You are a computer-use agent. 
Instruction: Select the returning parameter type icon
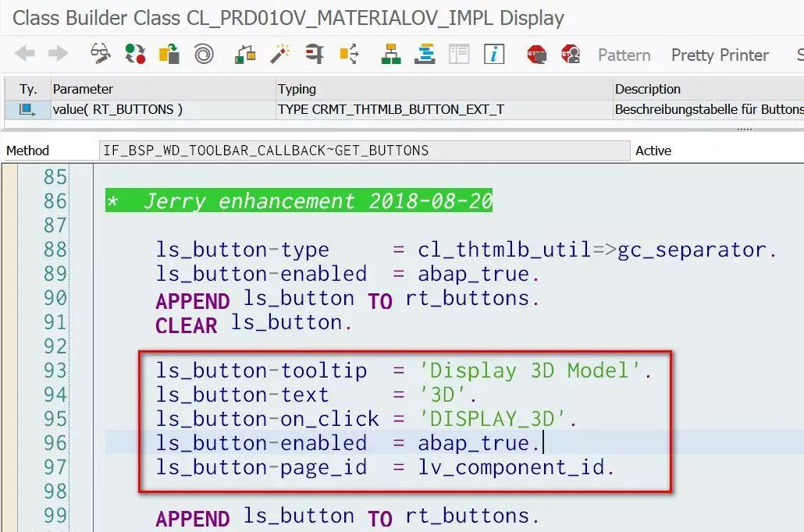(27, 109)
